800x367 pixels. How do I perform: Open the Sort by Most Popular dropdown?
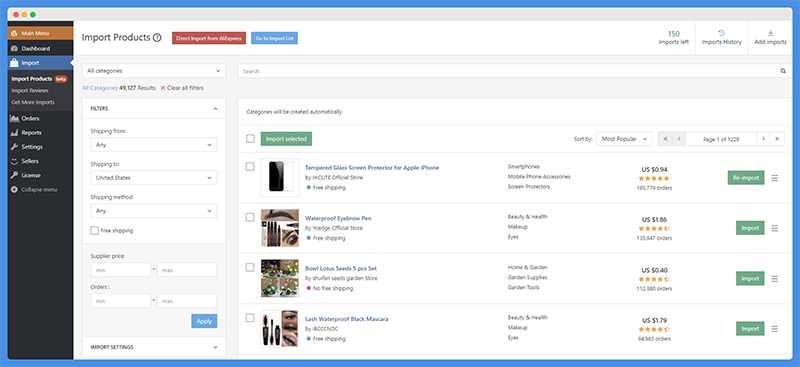[624, 138]
